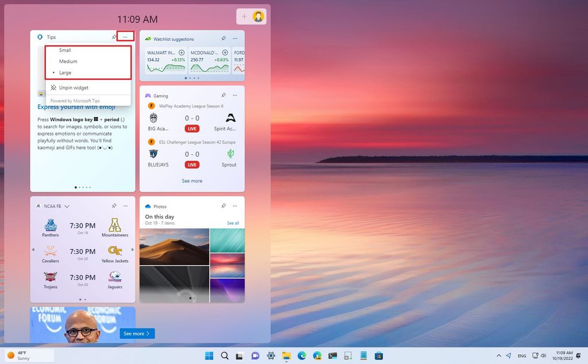Choose Unpin widget from the Tips menu
The width and height of the screenshot is (588, 364).
click(x=73, y=87)
